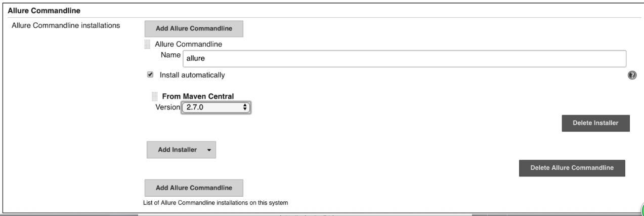Open the Version 2.7.0 dropdown
The height and width of the screenshot is (216, 644).
click(x=216, y=107)
